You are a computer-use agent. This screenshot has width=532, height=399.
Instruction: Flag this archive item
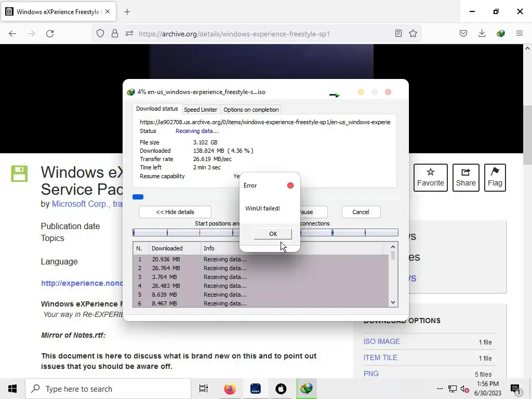tap(495, 178)
